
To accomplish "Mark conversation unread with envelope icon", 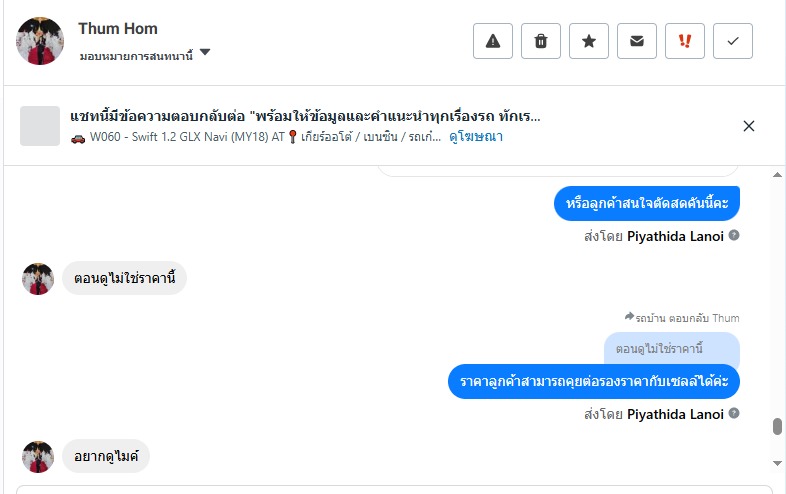I will (x=637, y=41).
